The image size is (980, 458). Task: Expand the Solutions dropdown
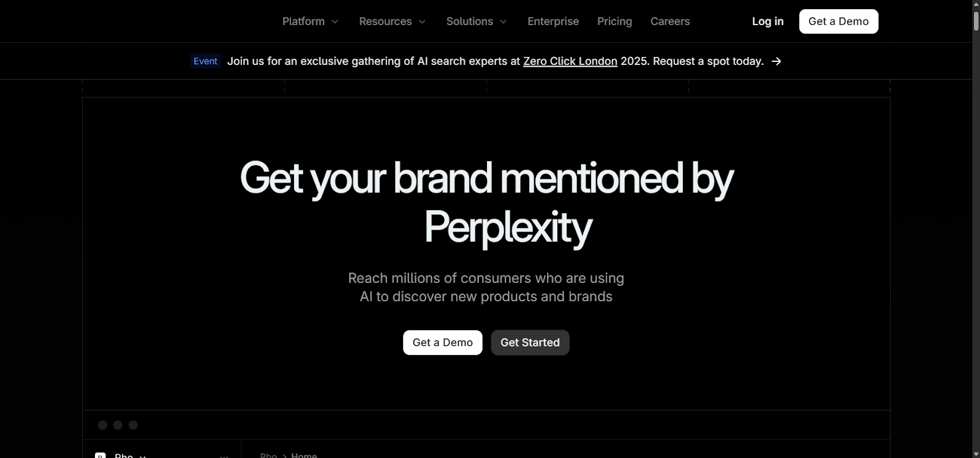pyautogui.click(x=477, y=21)
